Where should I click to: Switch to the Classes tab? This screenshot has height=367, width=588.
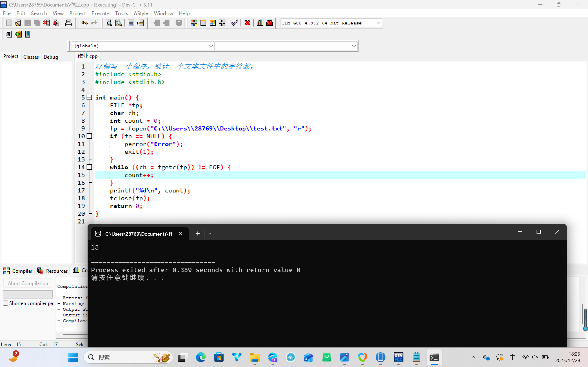click(x=31, y=57)
